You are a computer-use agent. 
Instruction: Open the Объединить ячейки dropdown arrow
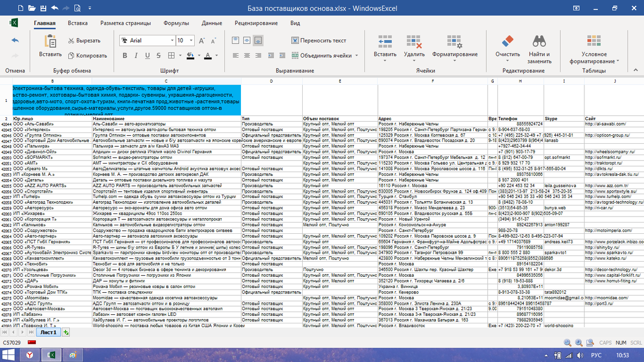point(356,55)
